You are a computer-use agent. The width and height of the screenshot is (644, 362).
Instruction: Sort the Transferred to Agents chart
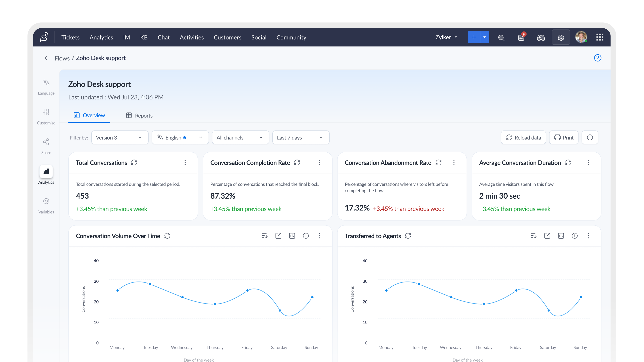534,236
